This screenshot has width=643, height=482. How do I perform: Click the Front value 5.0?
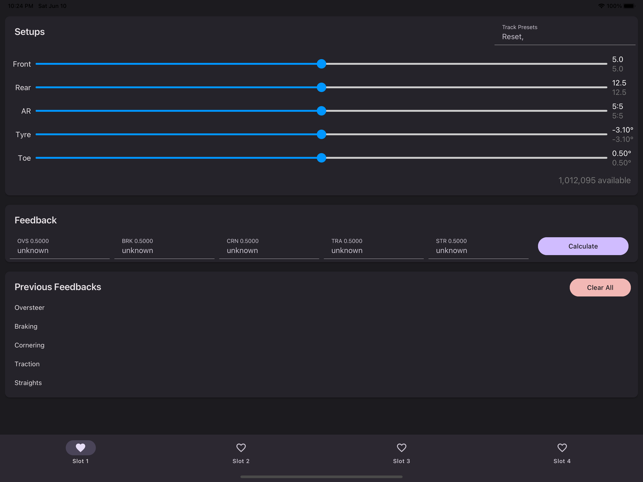point(618,59)
